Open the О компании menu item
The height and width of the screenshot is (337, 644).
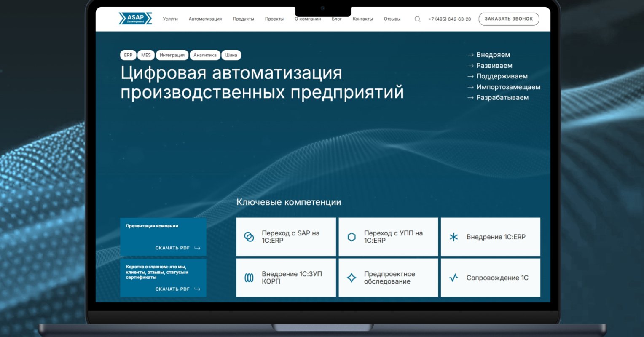pos(308,19)
